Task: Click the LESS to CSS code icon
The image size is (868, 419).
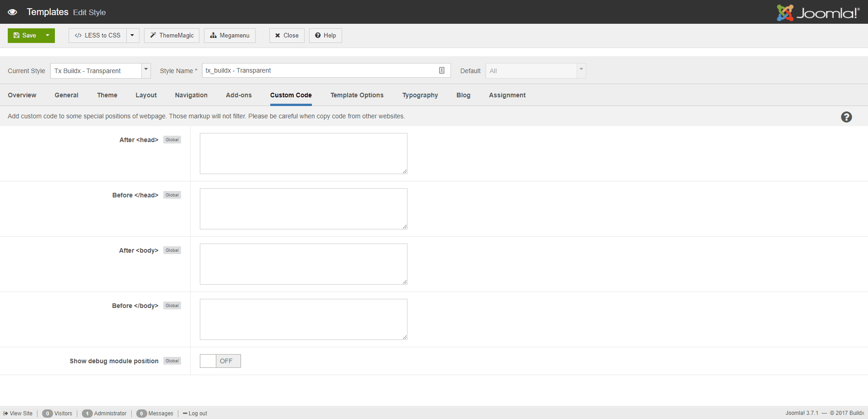Action: tap(78, 35)
